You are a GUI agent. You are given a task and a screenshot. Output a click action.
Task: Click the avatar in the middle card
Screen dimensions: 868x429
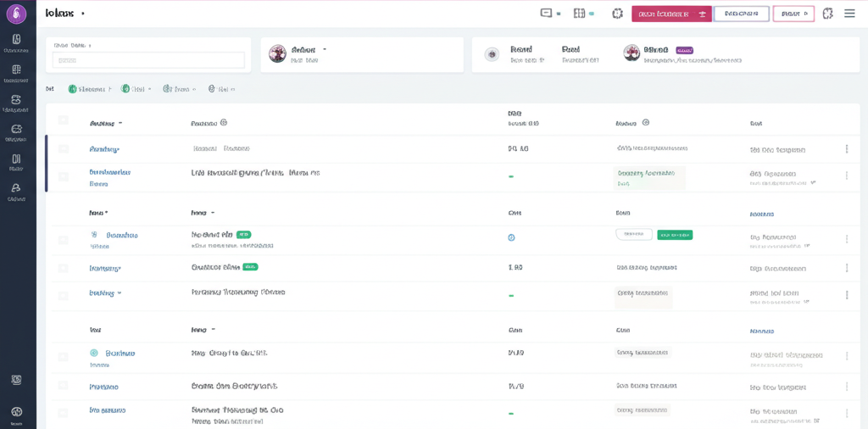(277, 53)
